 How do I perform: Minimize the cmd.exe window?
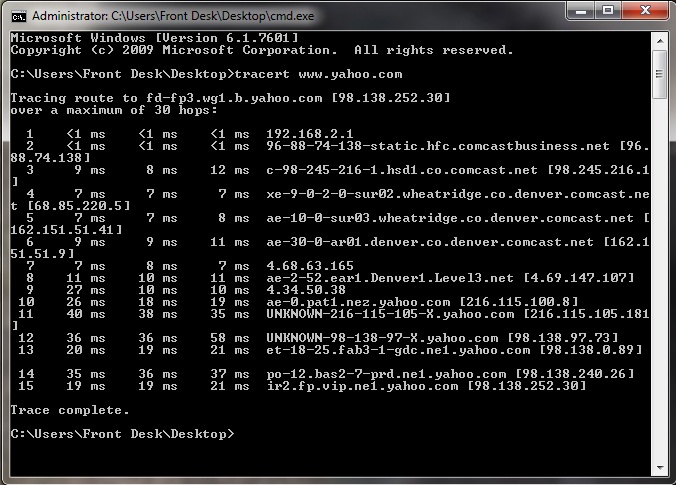pos(581,11)
